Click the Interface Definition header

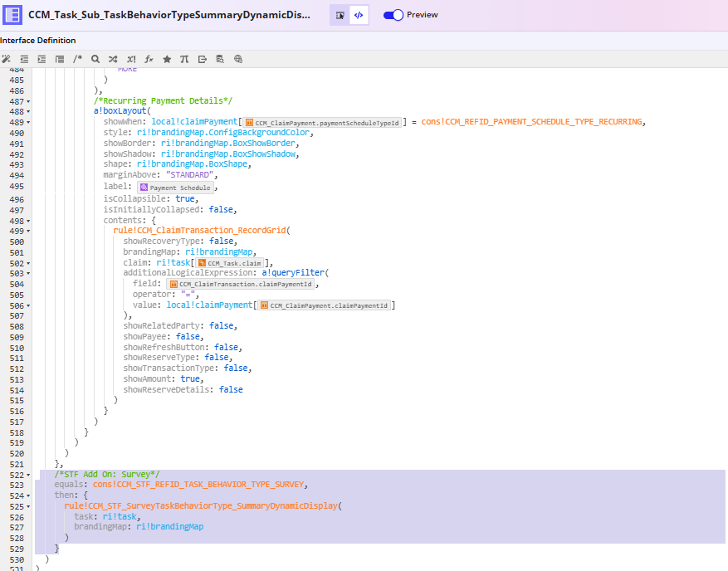[37, 41]
